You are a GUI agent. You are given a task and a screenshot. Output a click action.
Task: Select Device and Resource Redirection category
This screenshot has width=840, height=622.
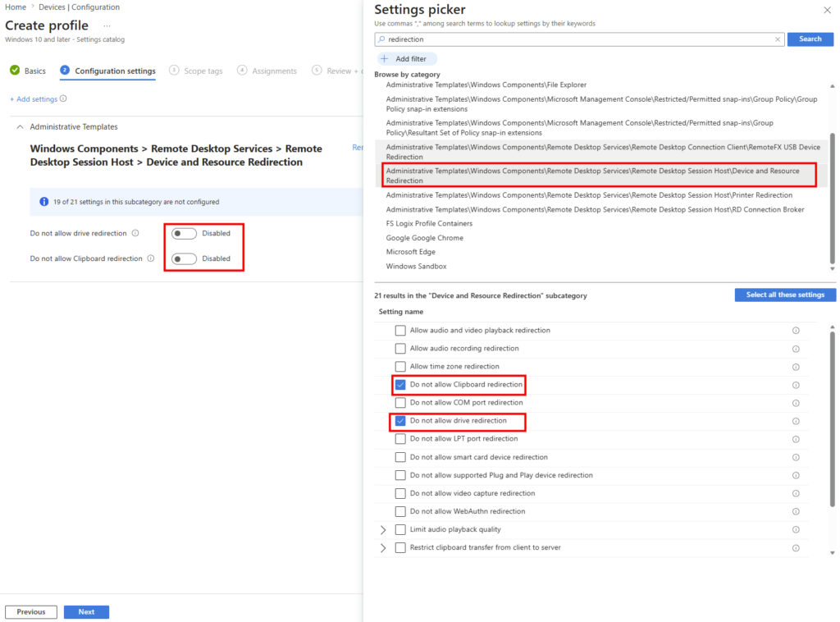pyautogui.click(x=603, y=176)
